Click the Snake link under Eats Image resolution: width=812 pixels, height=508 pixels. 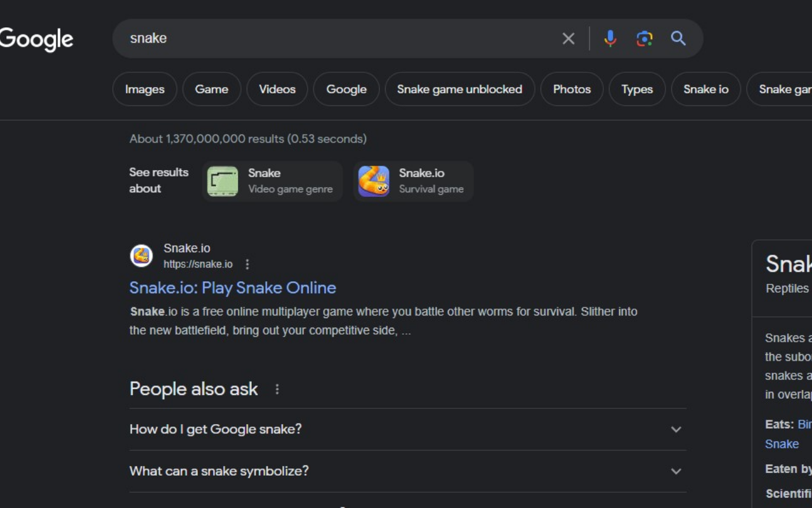coord(782,444)
